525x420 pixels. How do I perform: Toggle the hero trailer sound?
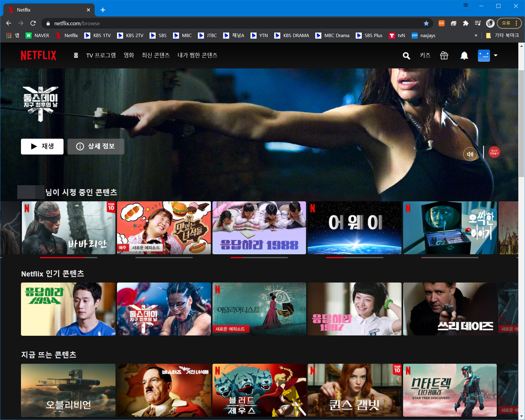[470, 154]
